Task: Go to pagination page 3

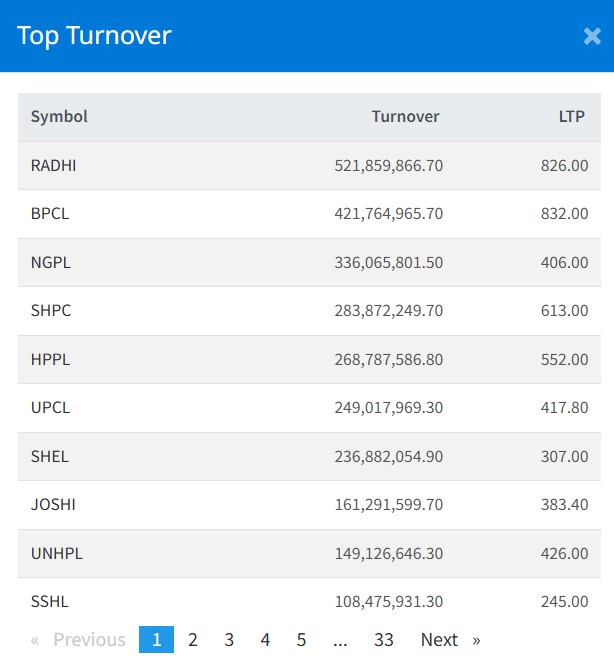Action: pos(229,640)
